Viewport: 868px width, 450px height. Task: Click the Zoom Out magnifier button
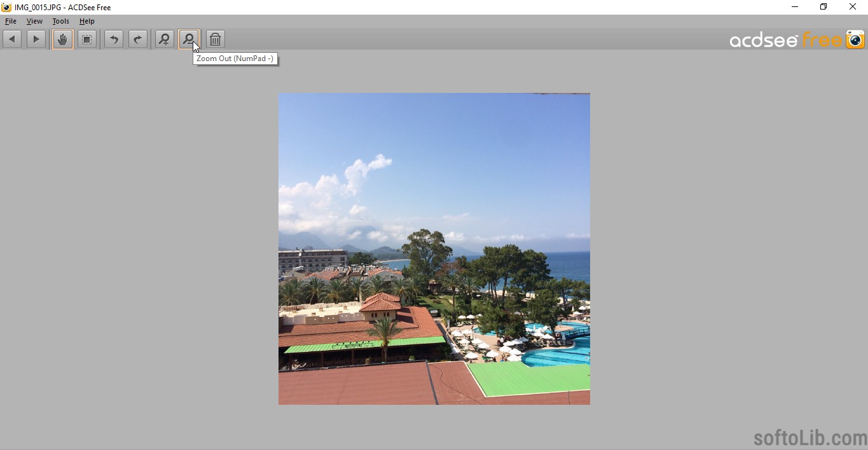189,39
